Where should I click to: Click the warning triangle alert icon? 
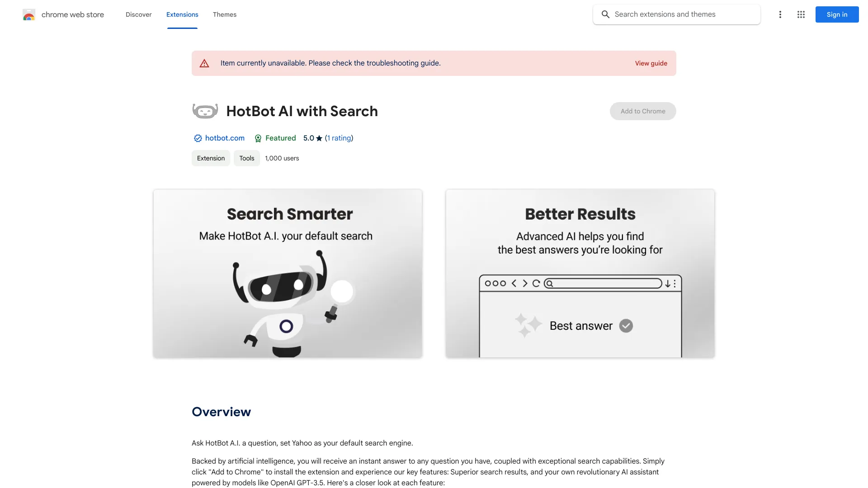tap(203, 63)
